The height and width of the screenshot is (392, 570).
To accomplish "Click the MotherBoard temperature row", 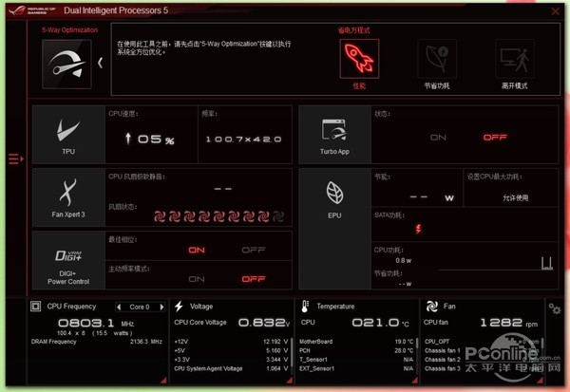I will click(x=356, y=342).
